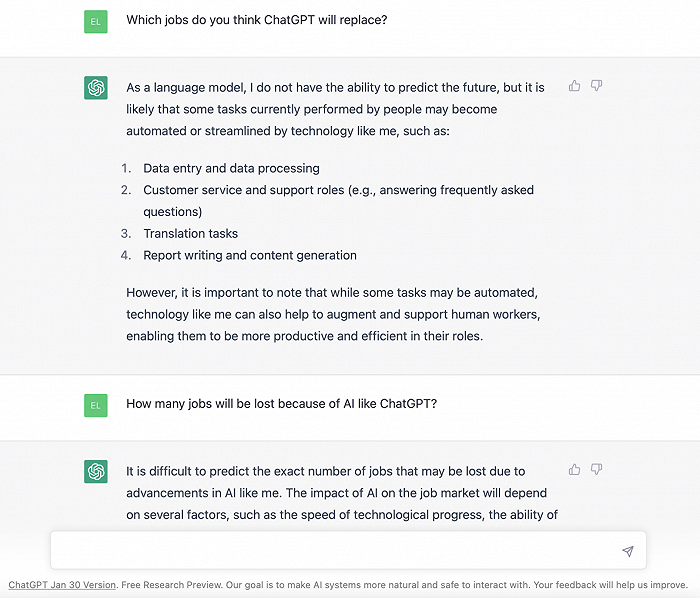Click the EL avatar beside 'How many jobs' question
The height and width of the screenshot is (598, 700).
coord(96,405)
